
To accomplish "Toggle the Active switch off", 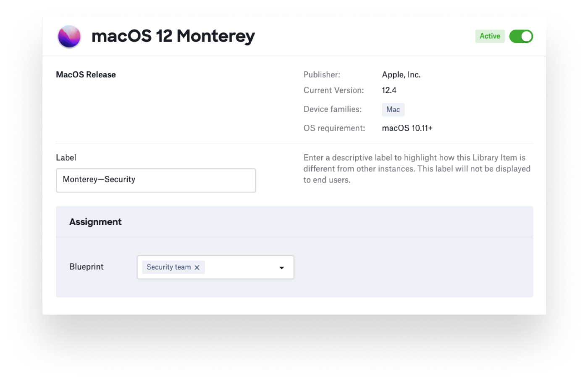I will coord(521,37).
